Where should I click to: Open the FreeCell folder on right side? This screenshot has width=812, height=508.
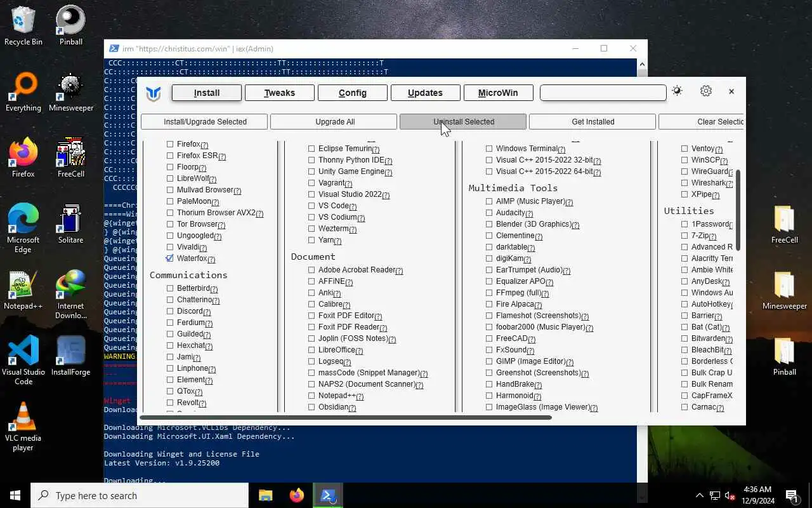[x=785, y=224]
